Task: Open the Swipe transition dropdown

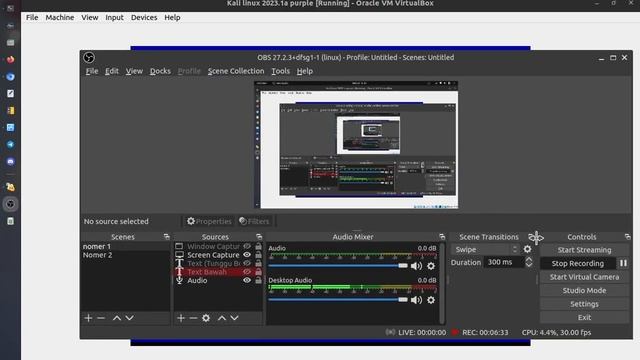Action: (x=485, y=249)
